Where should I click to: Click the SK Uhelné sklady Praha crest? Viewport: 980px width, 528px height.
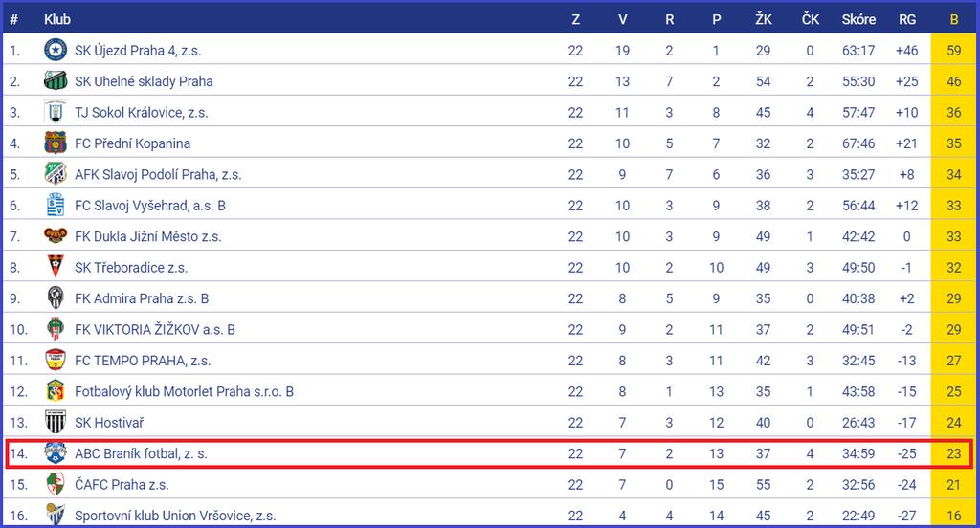coord(56,80)
